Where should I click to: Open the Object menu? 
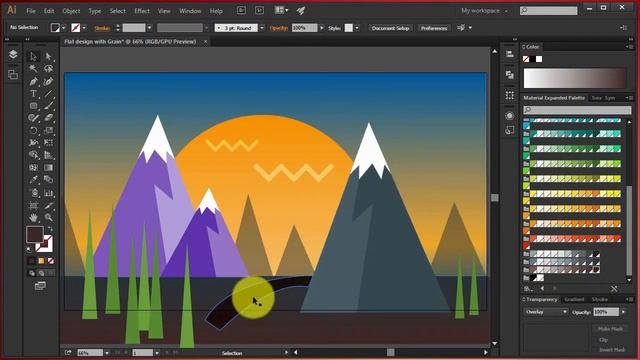[x=71, y=11]
